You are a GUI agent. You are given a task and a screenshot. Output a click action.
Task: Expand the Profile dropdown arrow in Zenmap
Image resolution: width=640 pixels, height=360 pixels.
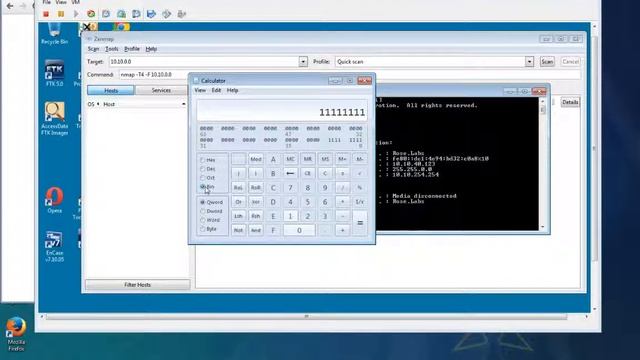coord(529,62)
